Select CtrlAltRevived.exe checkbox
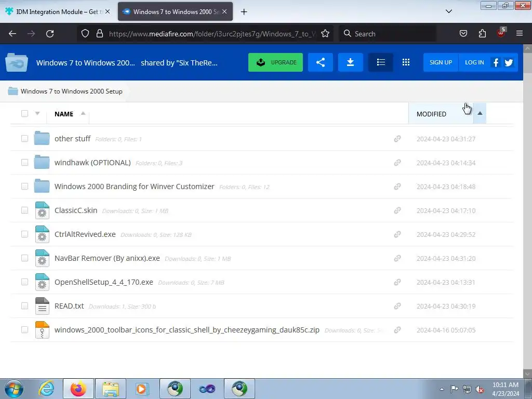This screenshot has width=532, height=399. pyautogui.click(x=24, y=234)
